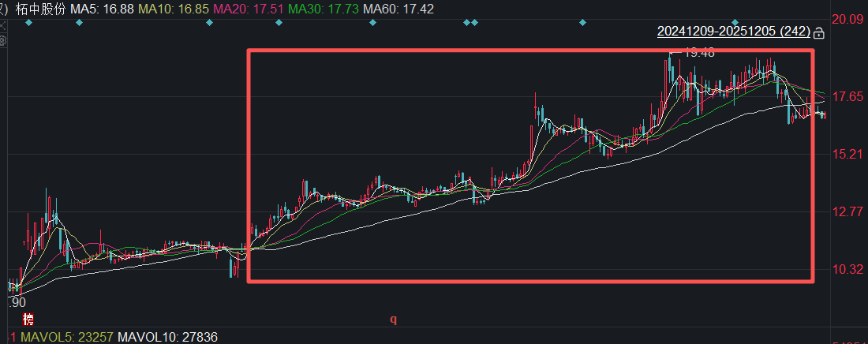Click the red 榜 ranking badge icon

click(x=28, y=320)
